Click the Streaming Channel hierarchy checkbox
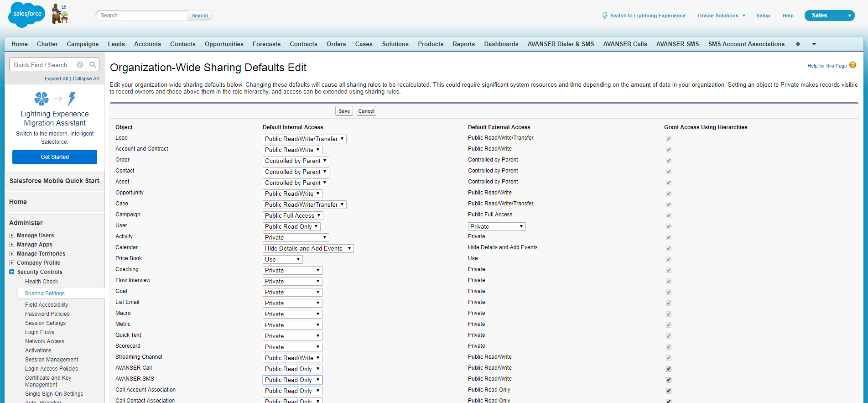 (669, 358)
